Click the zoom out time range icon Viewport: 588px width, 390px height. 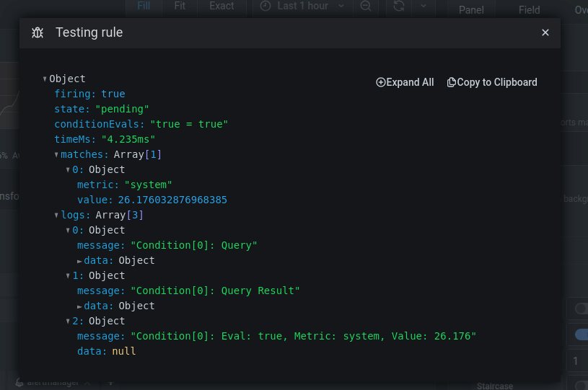pos(366,6)
